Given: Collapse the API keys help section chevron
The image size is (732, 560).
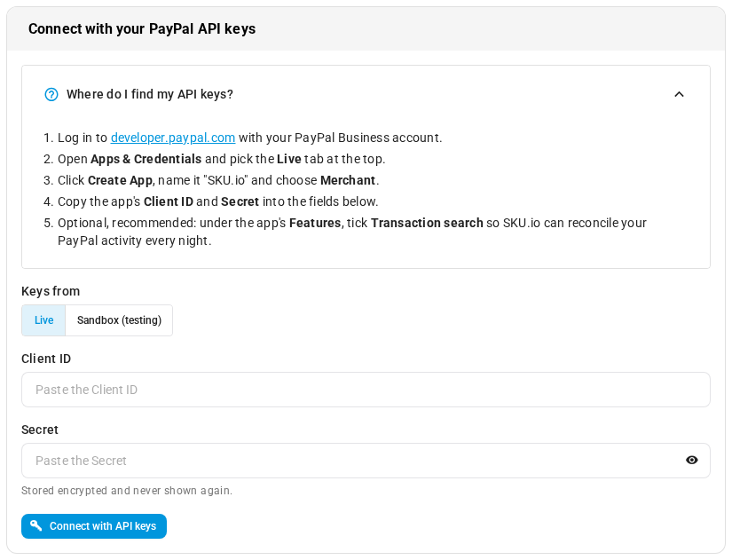Looking at the screenshot, I should [679, 94].
